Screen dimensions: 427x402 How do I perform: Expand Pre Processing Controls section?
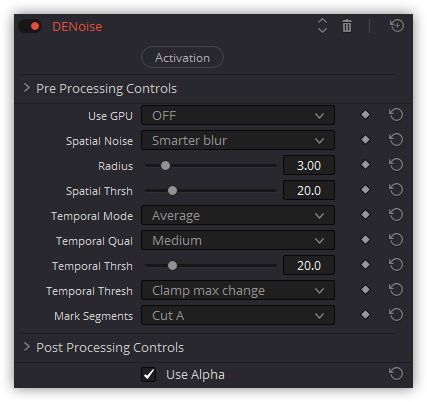pyautogui.click(x=100, y=89)
